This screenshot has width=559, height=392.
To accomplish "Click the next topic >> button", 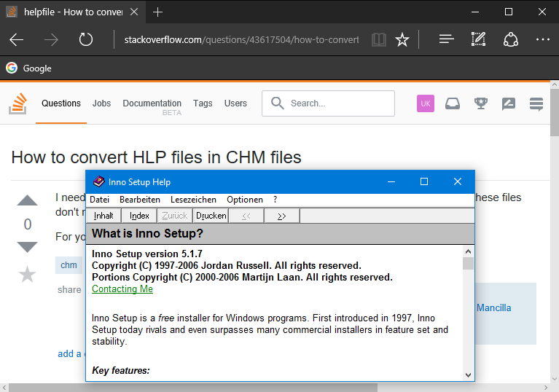I will click(x=281, y=216).
